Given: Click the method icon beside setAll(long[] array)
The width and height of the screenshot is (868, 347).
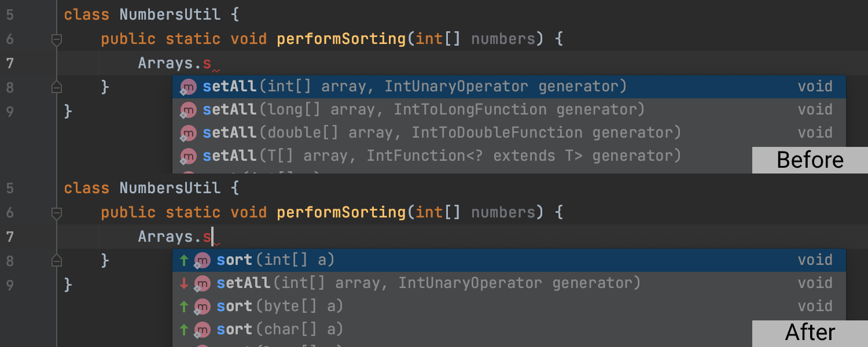Looking at the screenshot, I should (x=188, y=109).
